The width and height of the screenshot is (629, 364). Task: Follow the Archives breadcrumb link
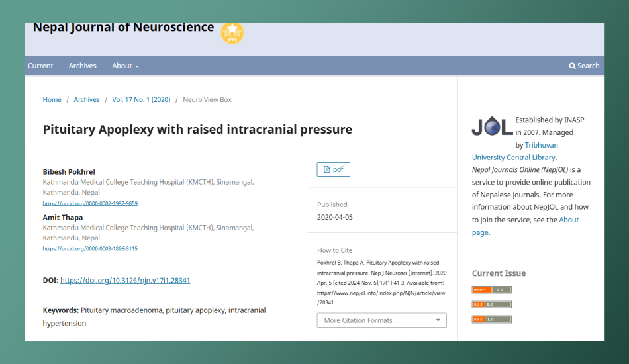click(87, 99)
